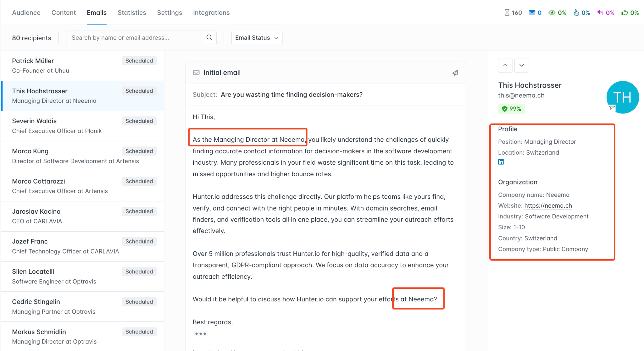Click the email subject line text

point(291,95)
